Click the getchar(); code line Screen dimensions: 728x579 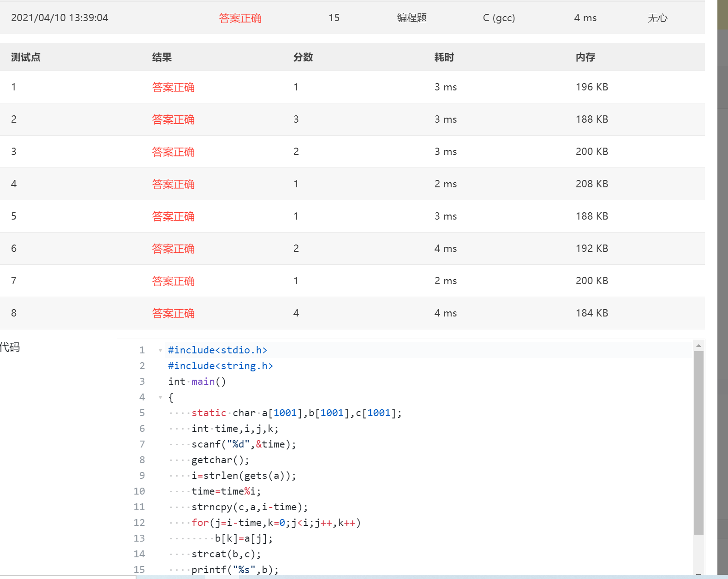tap(221, 460)
